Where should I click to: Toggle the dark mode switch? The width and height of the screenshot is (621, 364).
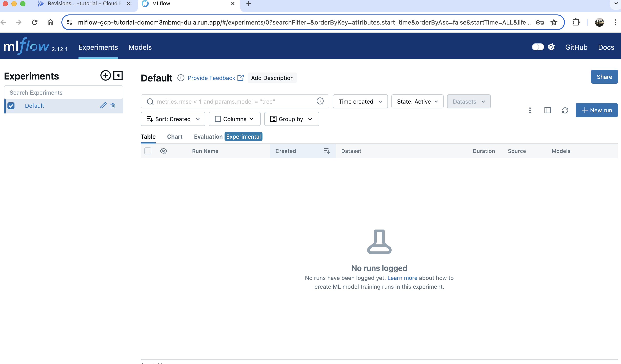pos(538,47)
